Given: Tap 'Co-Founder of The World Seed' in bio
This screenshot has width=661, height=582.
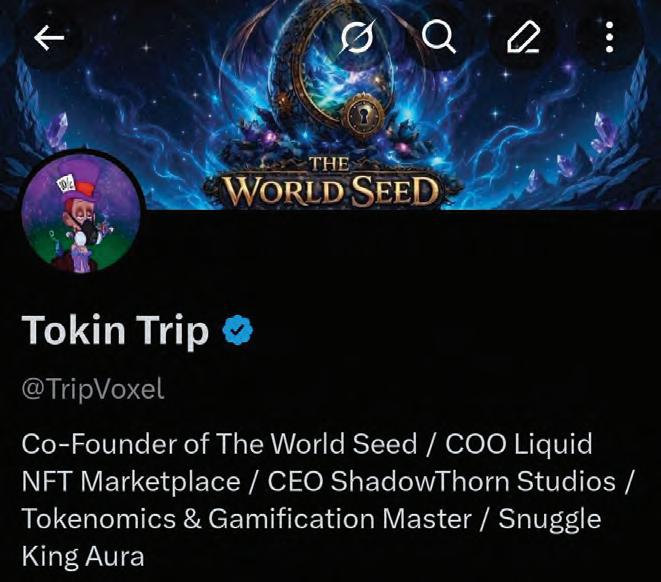Looking at the screenshot, I should pyautogui.click(x=214, y=443).
